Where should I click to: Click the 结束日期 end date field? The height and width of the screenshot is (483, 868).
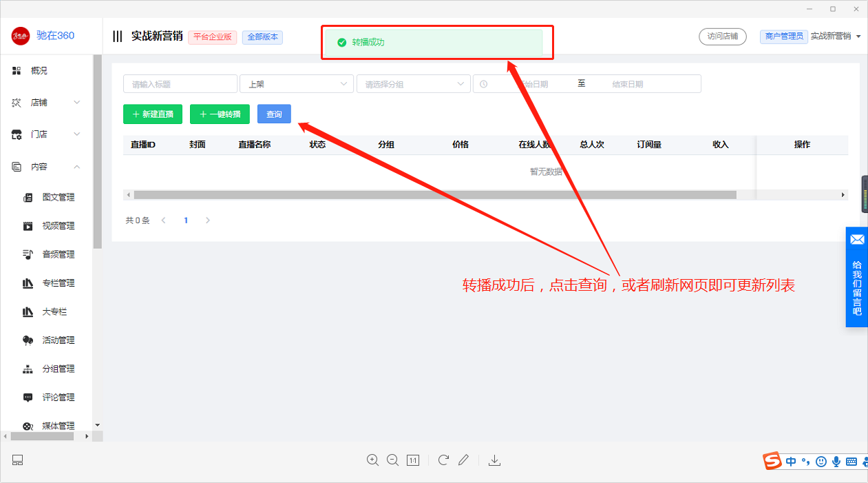[628, 84]
